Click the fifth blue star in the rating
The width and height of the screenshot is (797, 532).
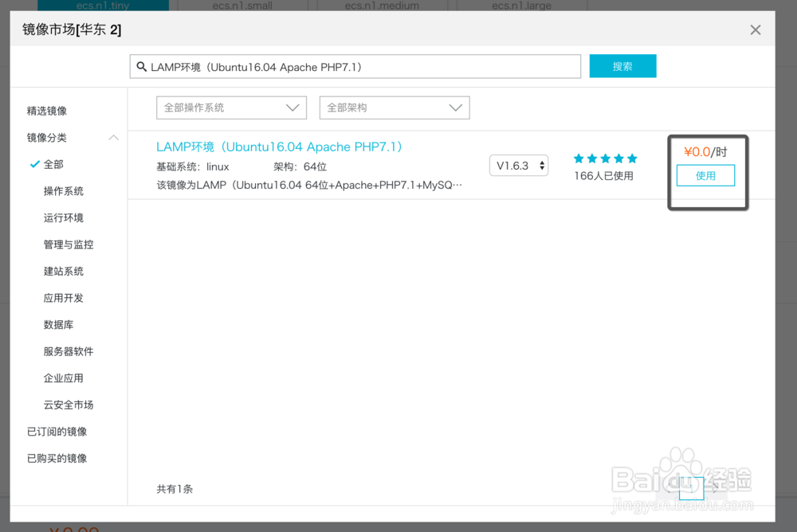coord(632,158)
